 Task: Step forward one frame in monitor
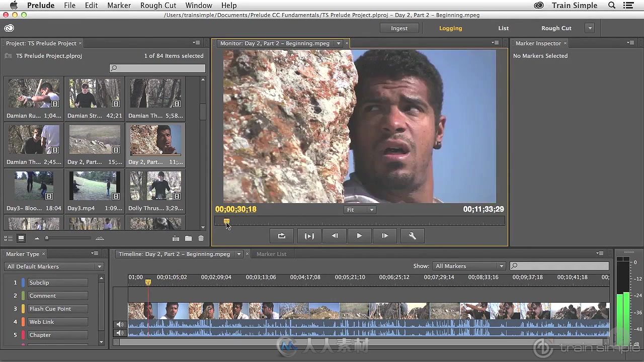385,236
